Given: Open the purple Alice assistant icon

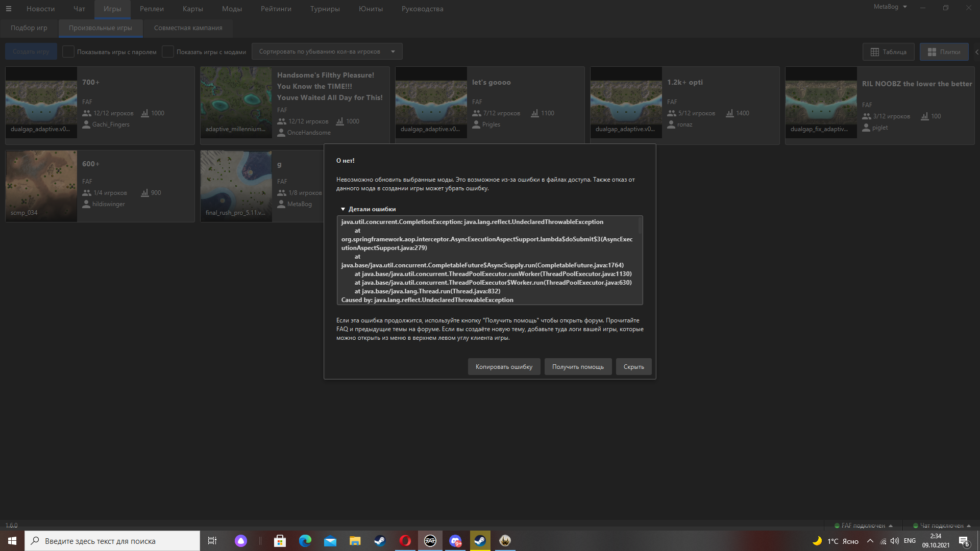Looking at the screenshot, I should pos(241,541).
